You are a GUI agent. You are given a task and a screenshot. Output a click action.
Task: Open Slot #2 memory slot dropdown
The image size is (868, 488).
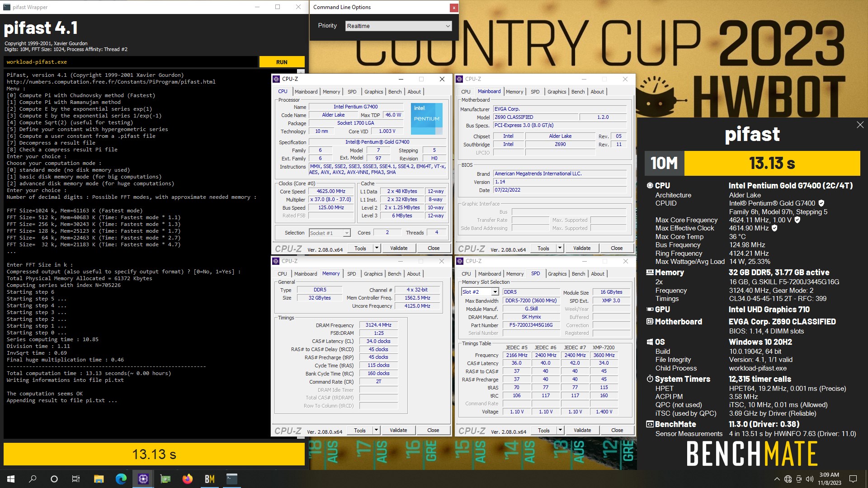pyautogui.click(x=480, y=292)
